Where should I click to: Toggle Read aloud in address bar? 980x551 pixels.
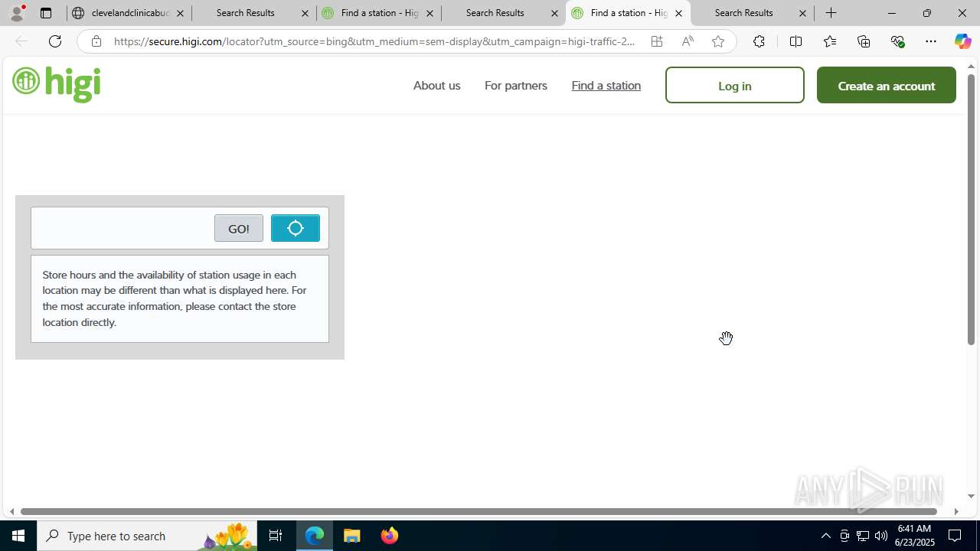click(x=688, y=41)
